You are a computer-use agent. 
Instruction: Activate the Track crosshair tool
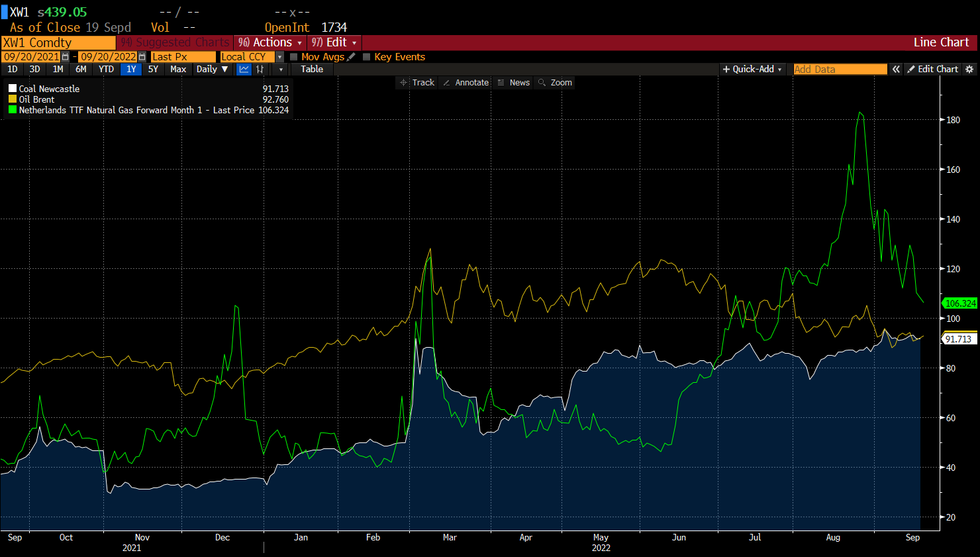tap(417, 83)
